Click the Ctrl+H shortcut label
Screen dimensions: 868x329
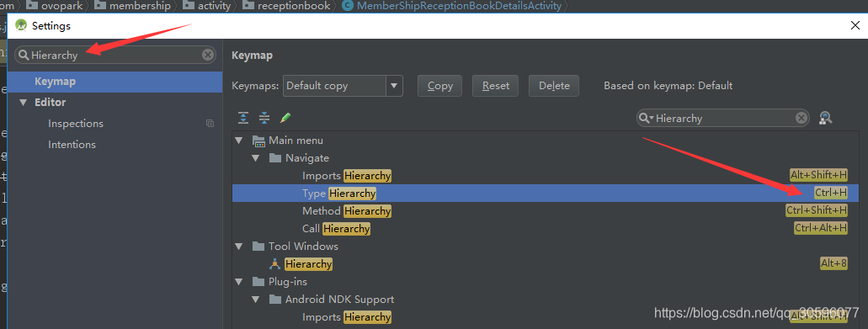(831, 193)
